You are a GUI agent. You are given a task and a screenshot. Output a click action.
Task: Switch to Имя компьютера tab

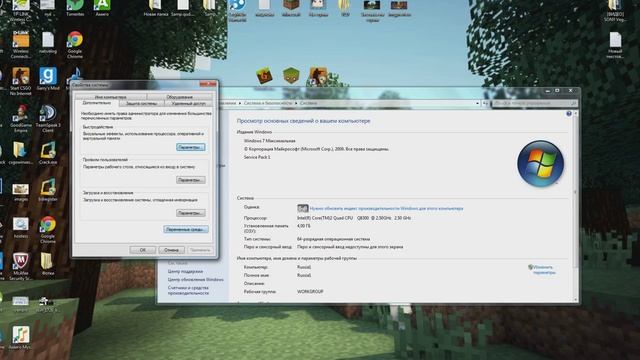pyautogui.click(x=111, y=97)
